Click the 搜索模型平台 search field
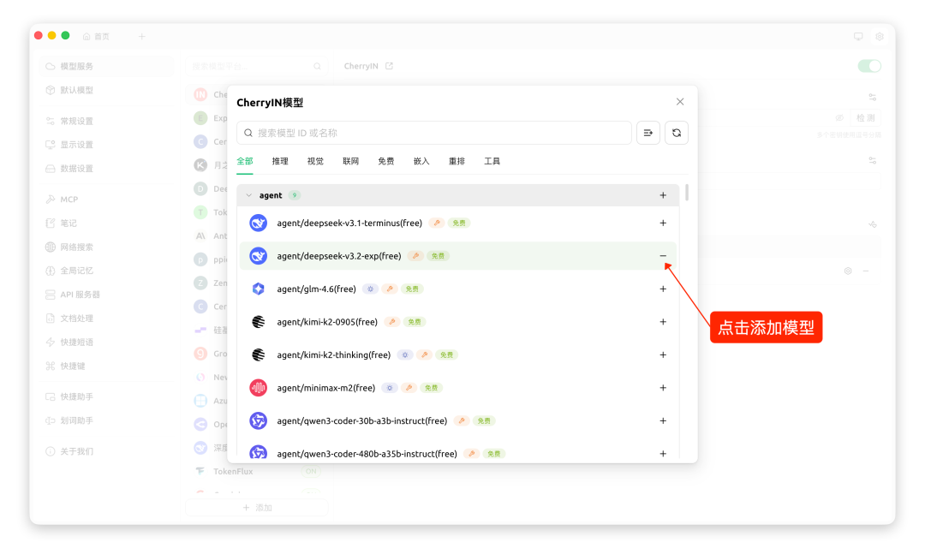 click(257, 66)
